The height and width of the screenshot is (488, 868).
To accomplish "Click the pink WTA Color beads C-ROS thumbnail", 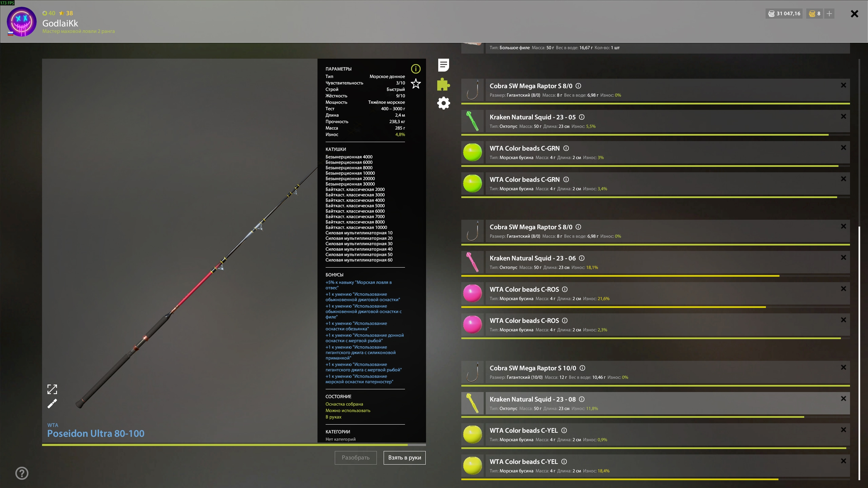I will pos(472,293).
